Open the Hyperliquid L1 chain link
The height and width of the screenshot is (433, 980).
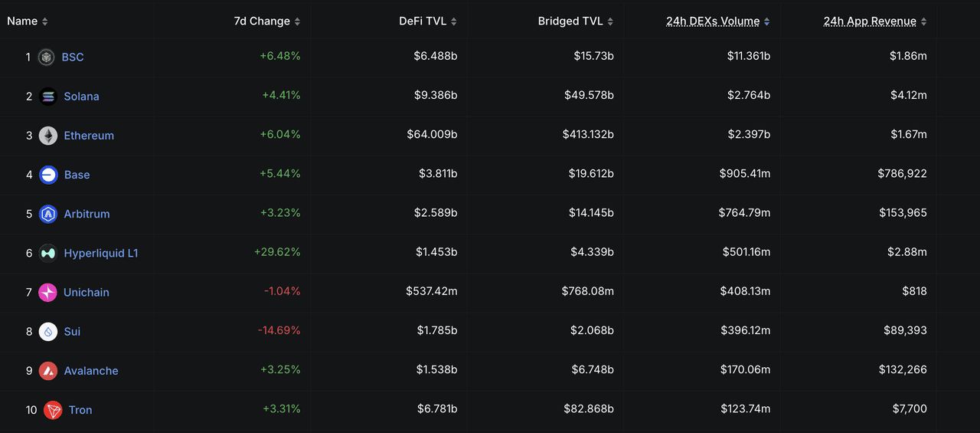pyautogui.click(x=101, y=253)
